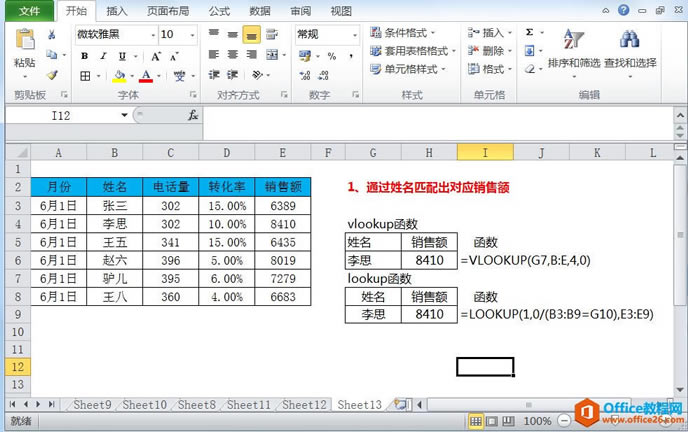Select column I header
This screenshot has height=432, width=688.
point(485,153)
